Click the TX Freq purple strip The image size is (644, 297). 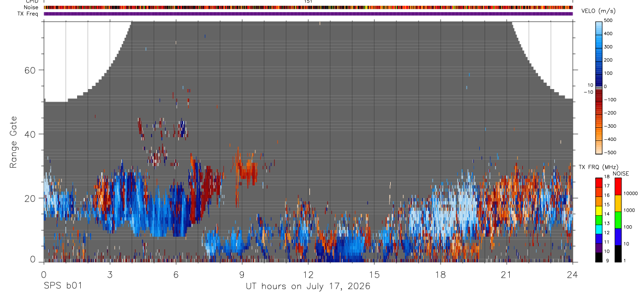pyautogui.click(x=308, y=14)
